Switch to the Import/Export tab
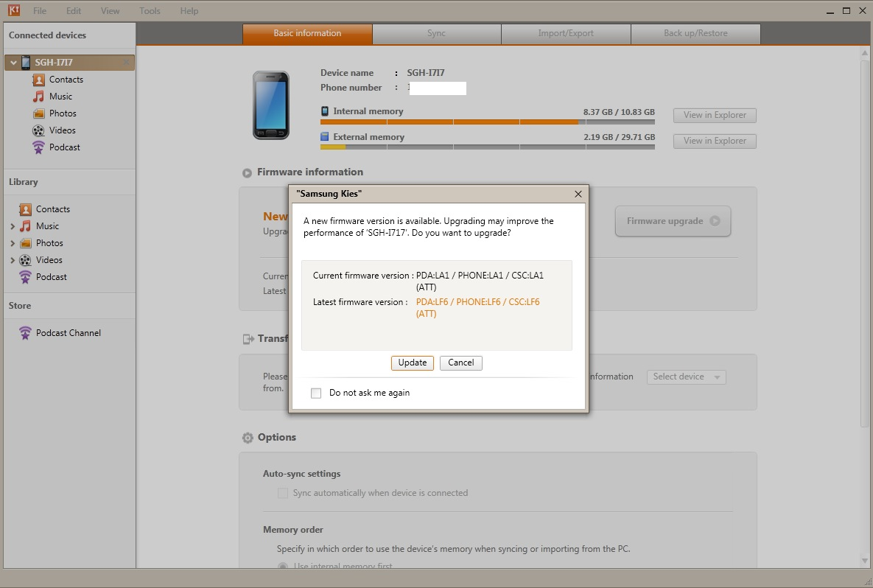Screen dimensions: 873x588 (x=566, y=33)
